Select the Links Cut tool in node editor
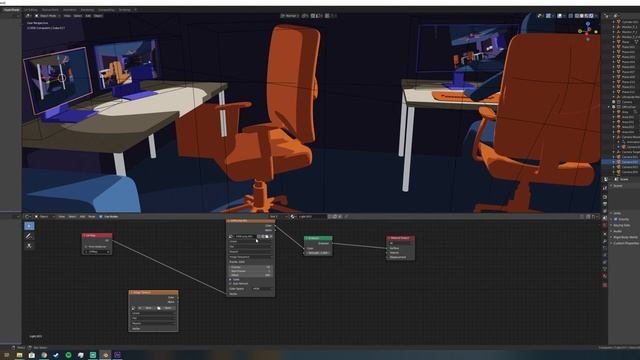Viewport: 640px width, 360px height. click(29, 246)
